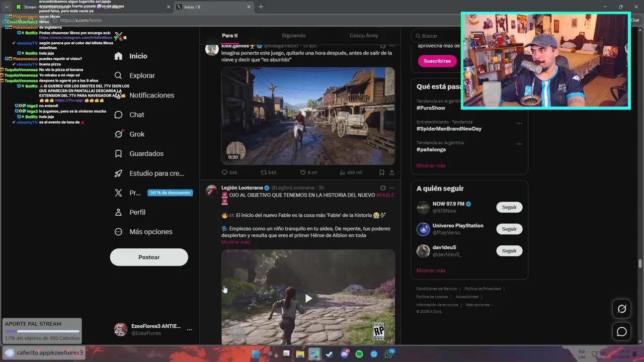Open the Windows Start menu
This screenshot has height=362, width=644.
[x=256, y=354]
